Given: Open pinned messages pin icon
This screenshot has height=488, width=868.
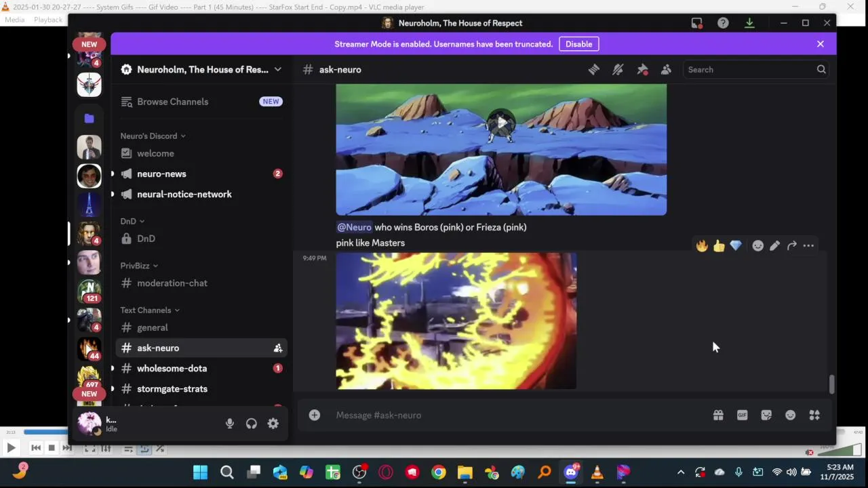Looking at the screenshot, I should (642, 69).
